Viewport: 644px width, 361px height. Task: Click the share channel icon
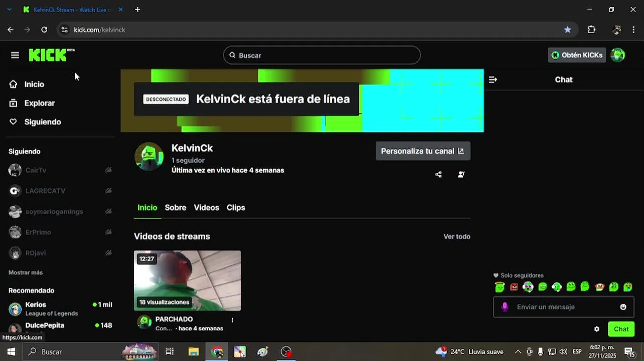tap(438, 174)
